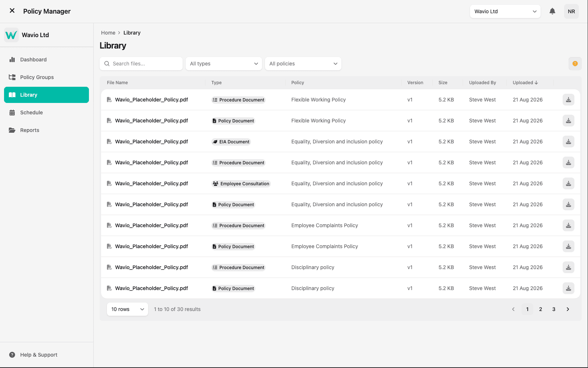Open the notifications bell
Viewport: 588px width, 368px height.
tap(552, 11)
